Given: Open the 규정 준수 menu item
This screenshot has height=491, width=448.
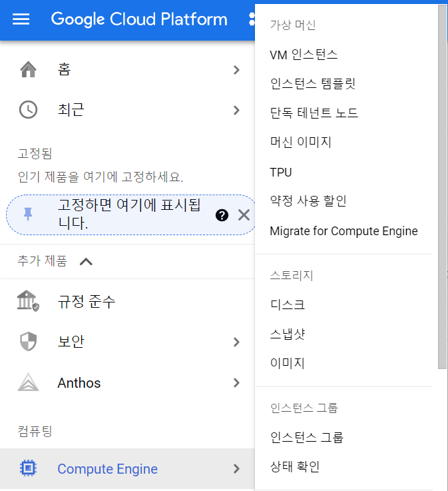Looking at the screenshot, I should (127, 301).
